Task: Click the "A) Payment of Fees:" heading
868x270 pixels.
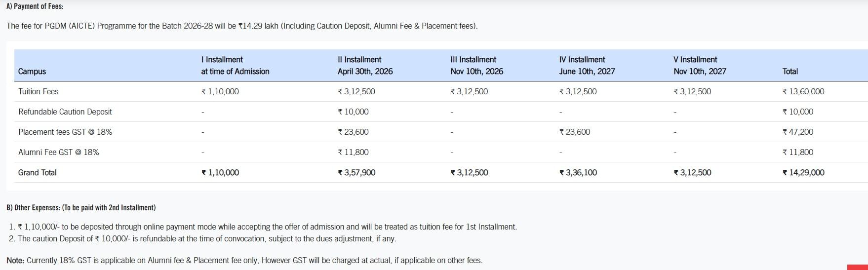Action: point(35,6)
